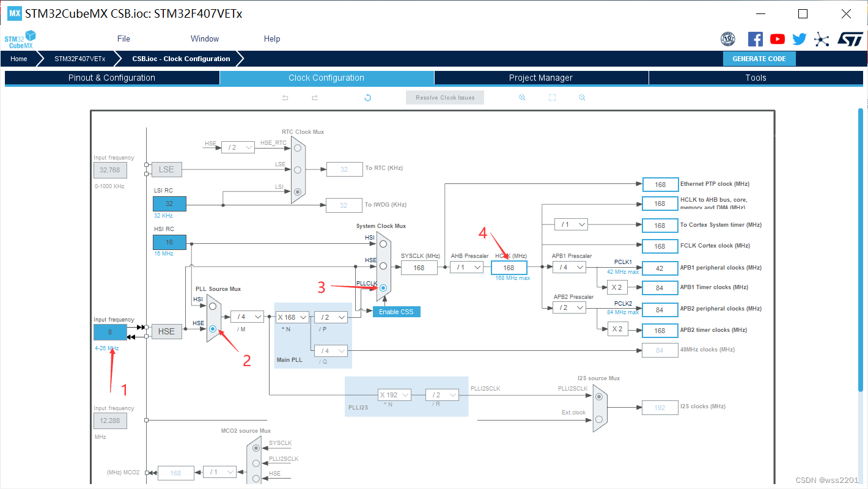Open the Facebook link icon
This screenshot has height=489, width=868.
(x=756, y=39)
